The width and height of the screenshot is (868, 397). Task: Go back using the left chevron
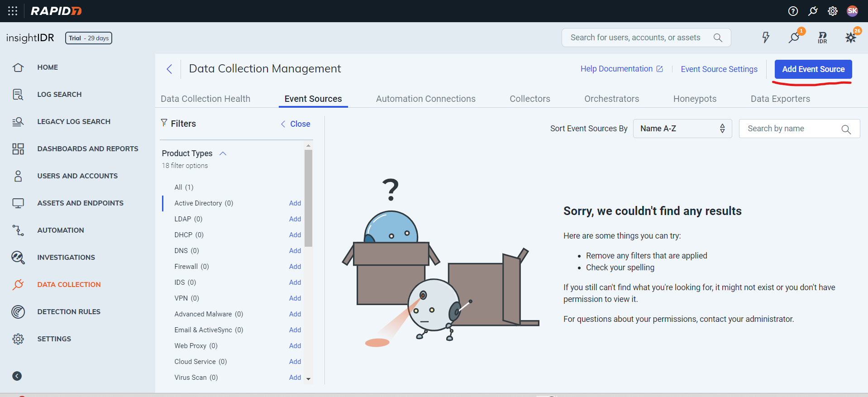pos(169,69)
